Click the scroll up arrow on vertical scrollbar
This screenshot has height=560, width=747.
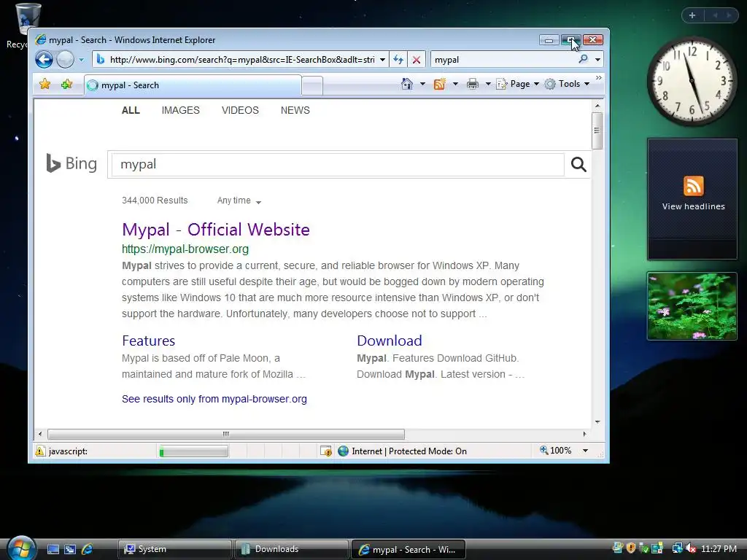coord(597,105)
